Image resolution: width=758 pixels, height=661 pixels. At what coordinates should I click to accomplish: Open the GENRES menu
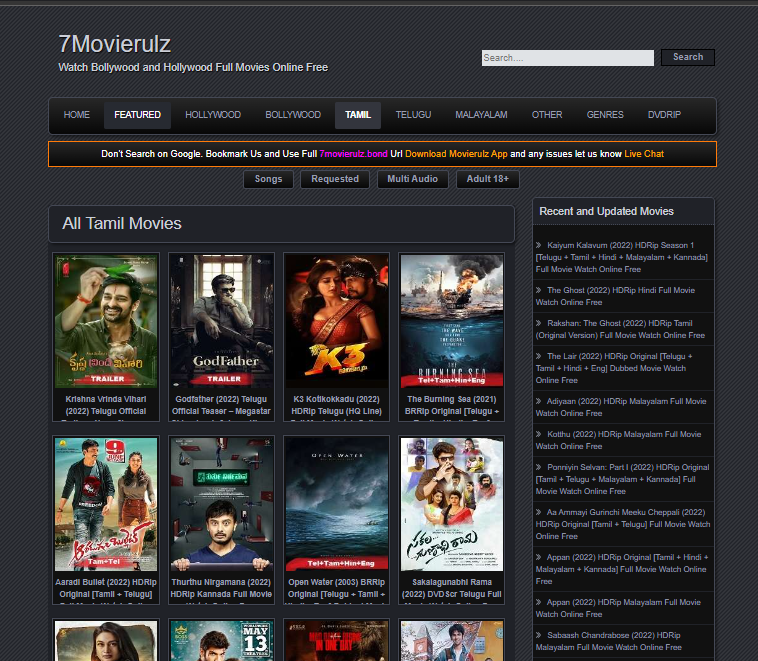pyautogui.click(x=605, y=115)
